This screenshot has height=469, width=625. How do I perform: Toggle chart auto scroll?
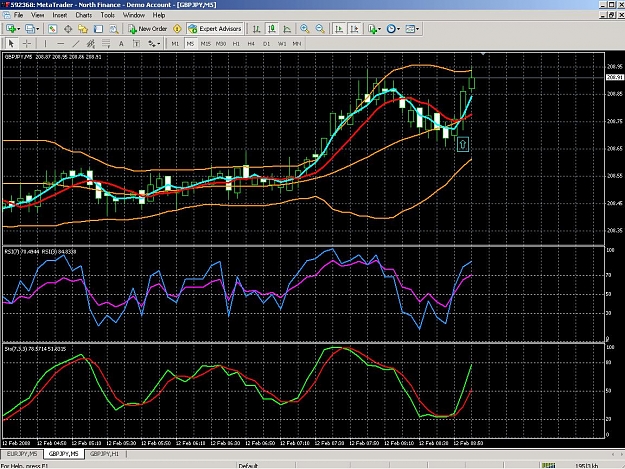(339, 29)
